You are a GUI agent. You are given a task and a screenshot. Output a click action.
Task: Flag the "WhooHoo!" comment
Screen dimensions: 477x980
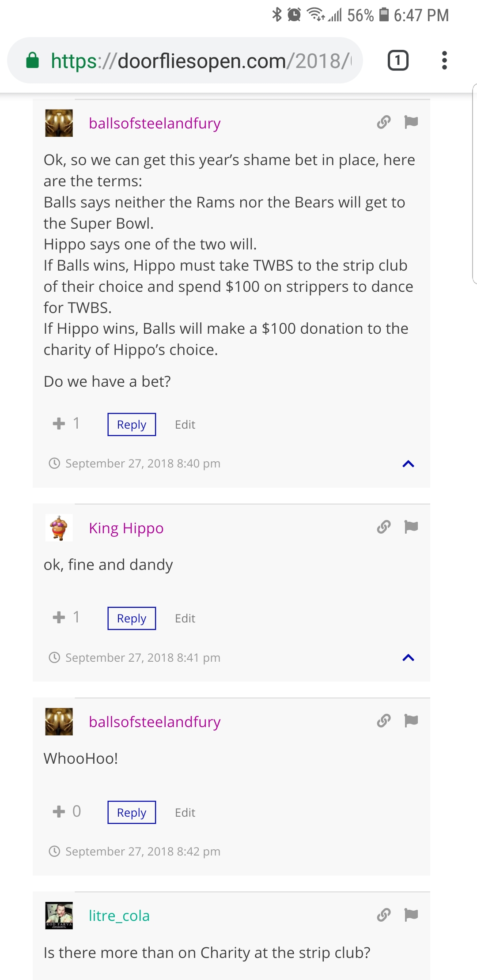click(x=411, y=721)
